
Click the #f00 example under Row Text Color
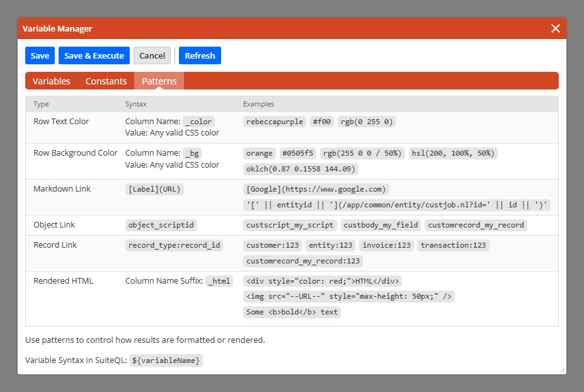coord(321,122)
